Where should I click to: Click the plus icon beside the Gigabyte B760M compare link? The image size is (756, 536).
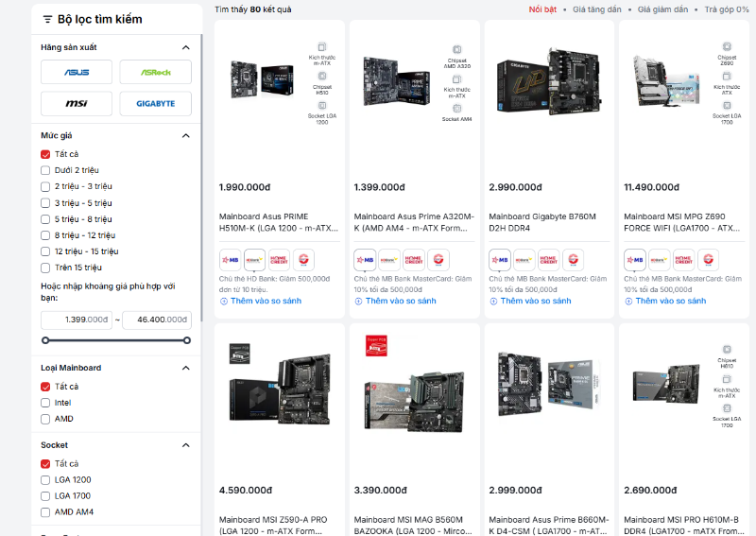point(493,302)
